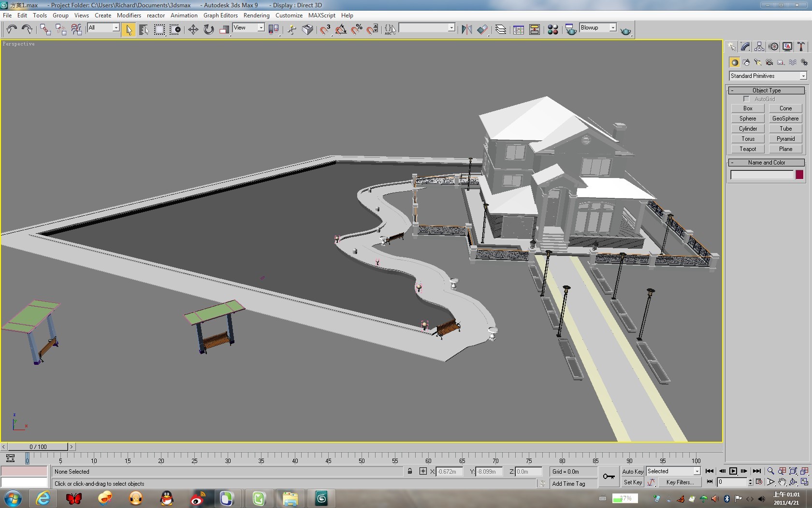812x508 pixels.
Task: Select the Select and Link tool
Action: click(45, 30)
